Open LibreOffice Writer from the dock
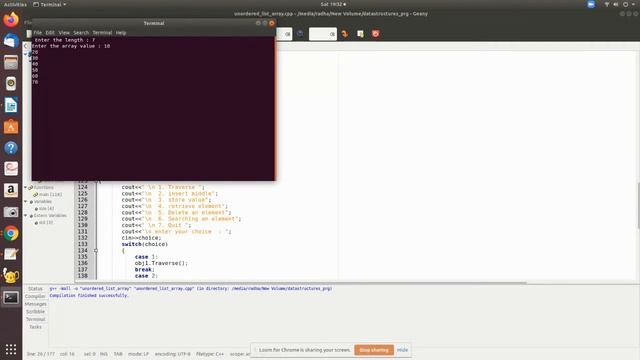Image resolution: width=640 pixels, height=360 pixels. coord(11,105)
